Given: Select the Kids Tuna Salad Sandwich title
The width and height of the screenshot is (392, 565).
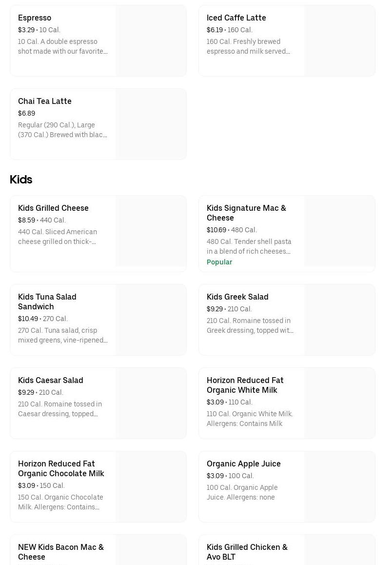Looking at the screenshot, I should pos(47,302).
